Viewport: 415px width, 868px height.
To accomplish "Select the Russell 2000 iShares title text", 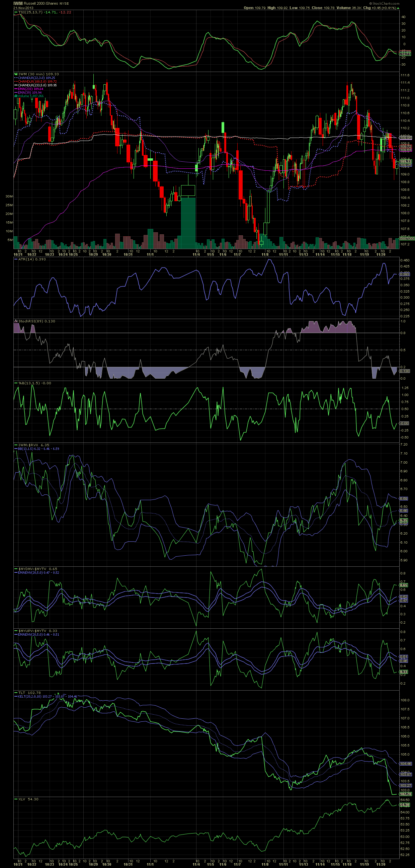I will point(41,3).
